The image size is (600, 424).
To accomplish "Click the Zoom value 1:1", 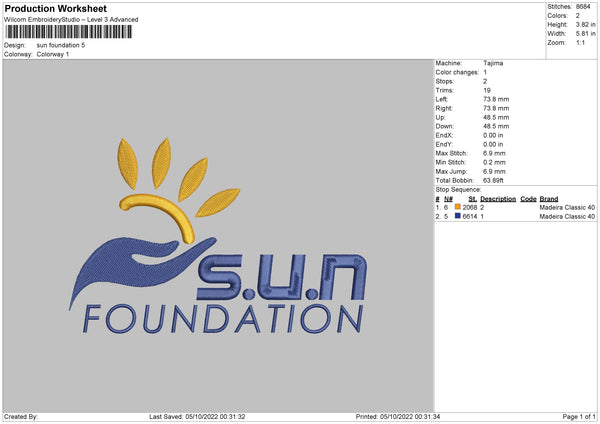I will [580, 42].
